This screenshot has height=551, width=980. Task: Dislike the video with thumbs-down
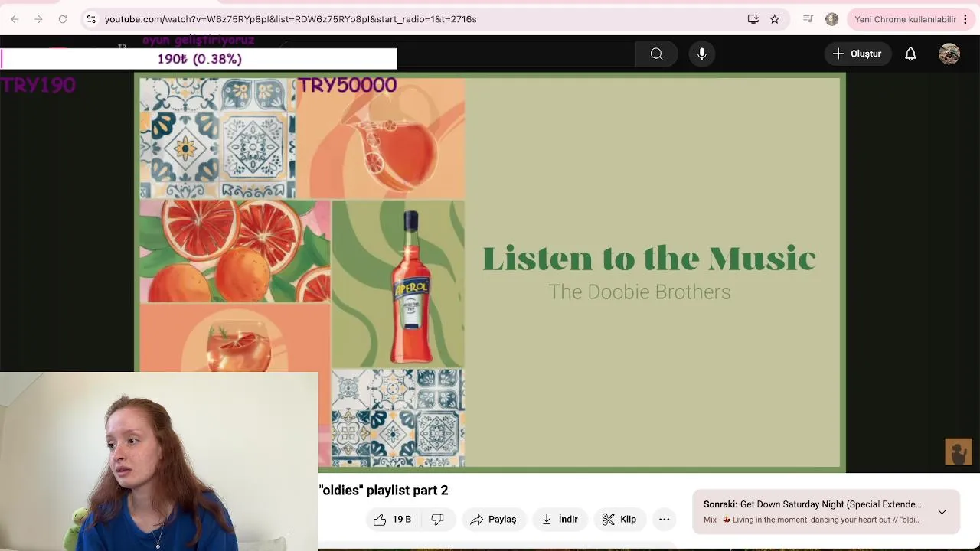(437, 520)
